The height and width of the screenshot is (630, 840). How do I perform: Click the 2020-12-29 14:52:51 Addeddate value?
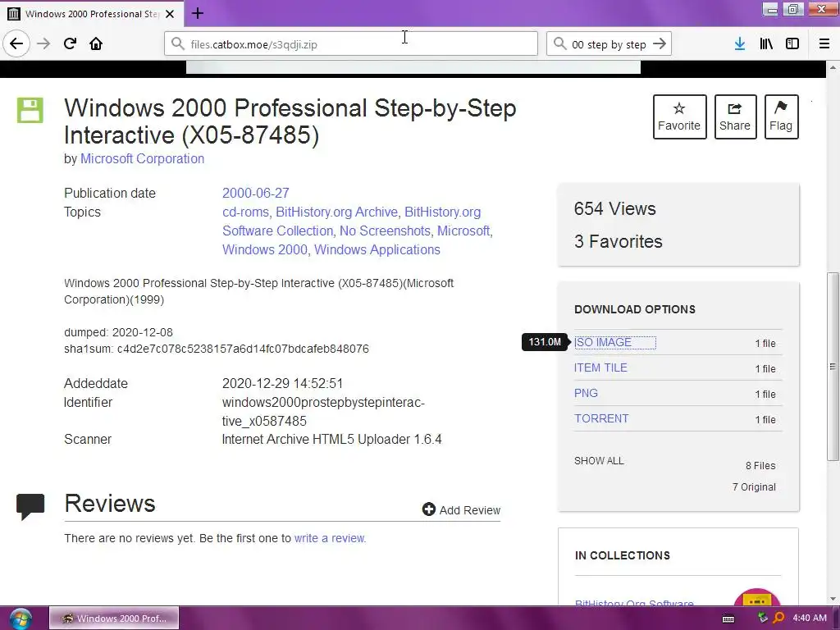(x=282, y=384)
